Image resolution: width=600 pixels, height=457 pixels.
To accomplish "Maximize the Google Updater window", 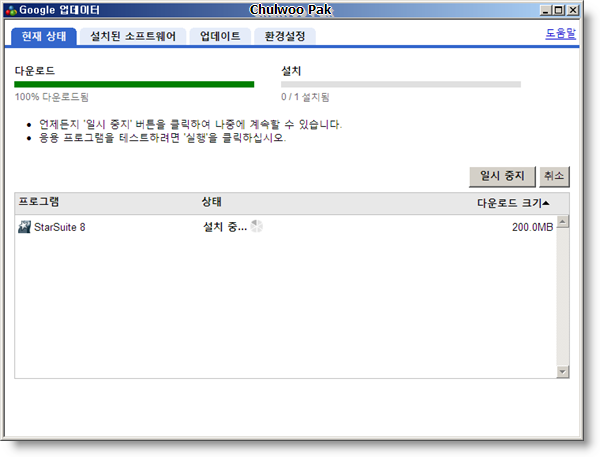I will click(x=559, y=10).
